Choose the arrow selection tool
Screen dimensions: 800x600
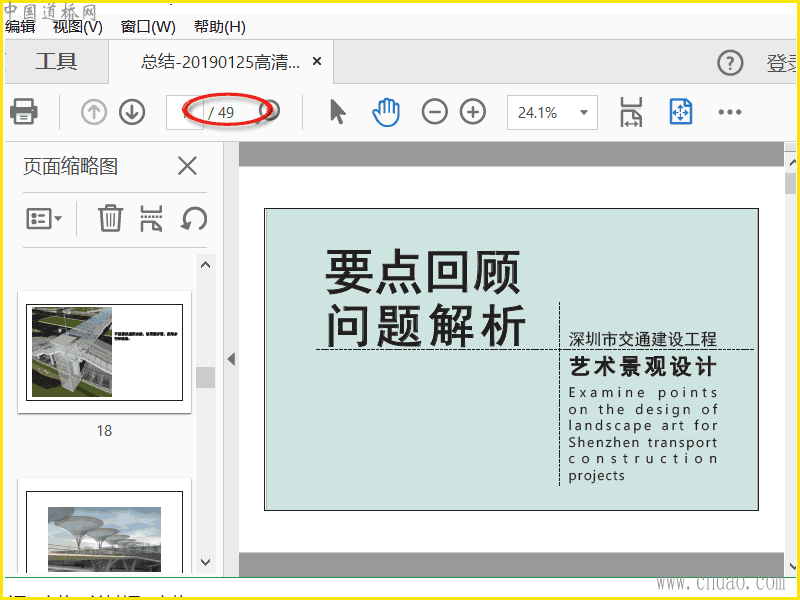click(x=337, y=112)
